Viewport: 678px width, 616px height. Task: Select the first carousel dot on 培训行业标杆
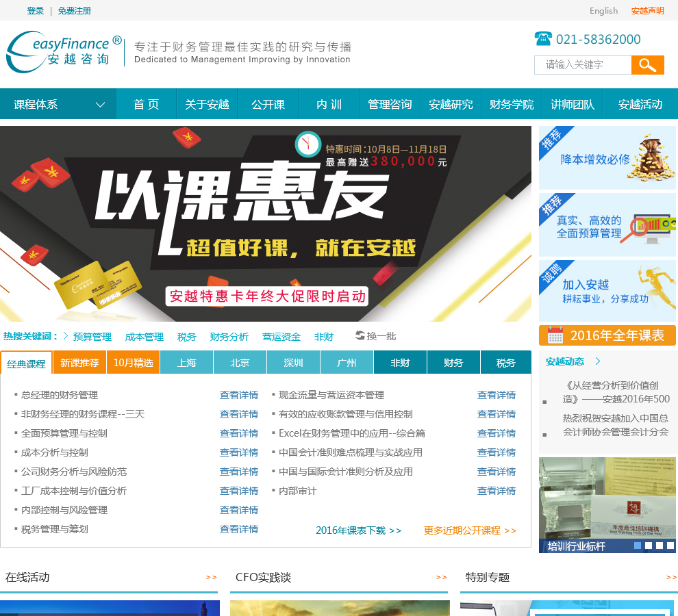[x=638, y=546]
